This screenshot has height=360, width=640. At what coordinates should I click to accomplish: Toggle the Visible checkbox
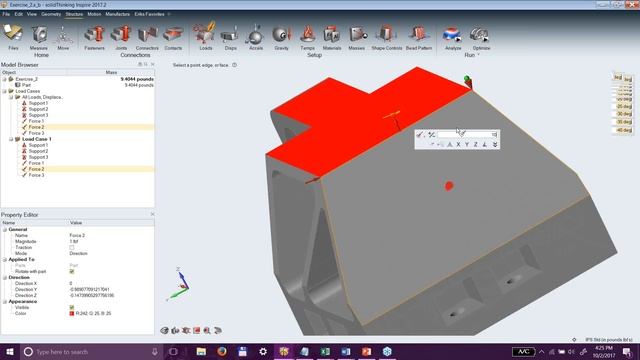click(x=72, y=307)
